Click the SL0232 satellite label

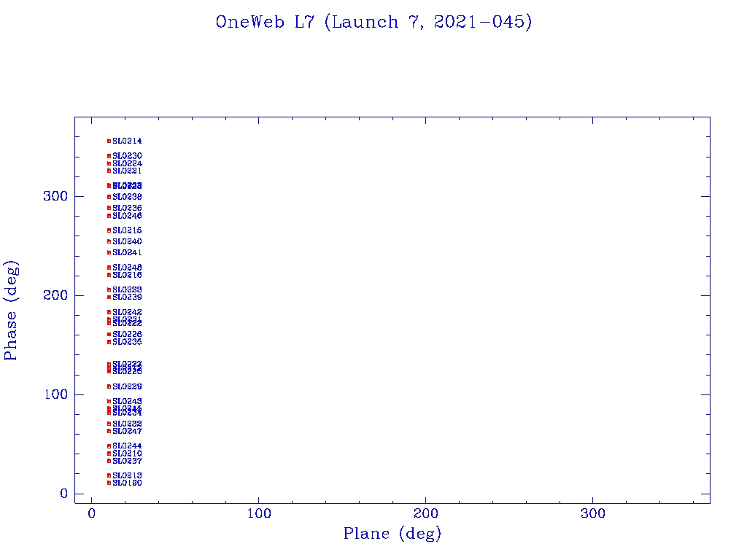127,424
